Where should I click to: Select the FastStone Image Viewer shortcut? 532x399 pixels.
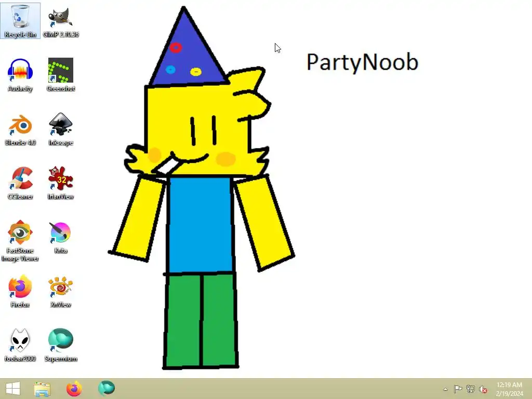pos(20,241)
